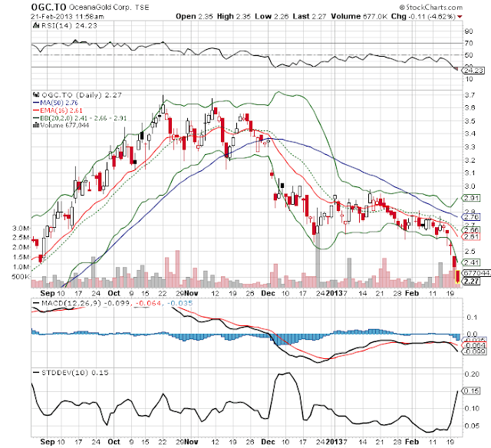Click the 24.23 RSI value tag on right axis
This screenshot has width=491, height=448.
click(x=473, y=71)
